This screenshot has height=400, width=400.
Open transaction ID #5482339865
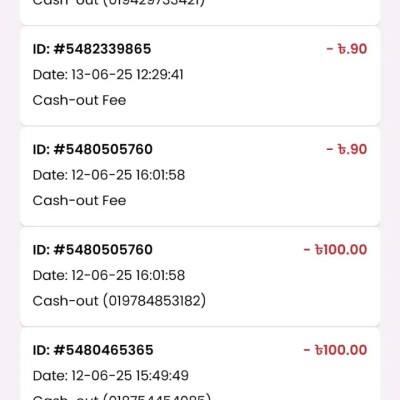coord(200,76)
